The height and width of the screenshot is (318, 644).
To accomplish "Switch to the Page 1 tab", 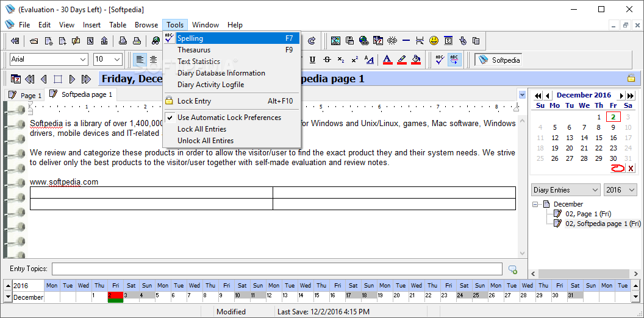I will (x=25, y=95).
